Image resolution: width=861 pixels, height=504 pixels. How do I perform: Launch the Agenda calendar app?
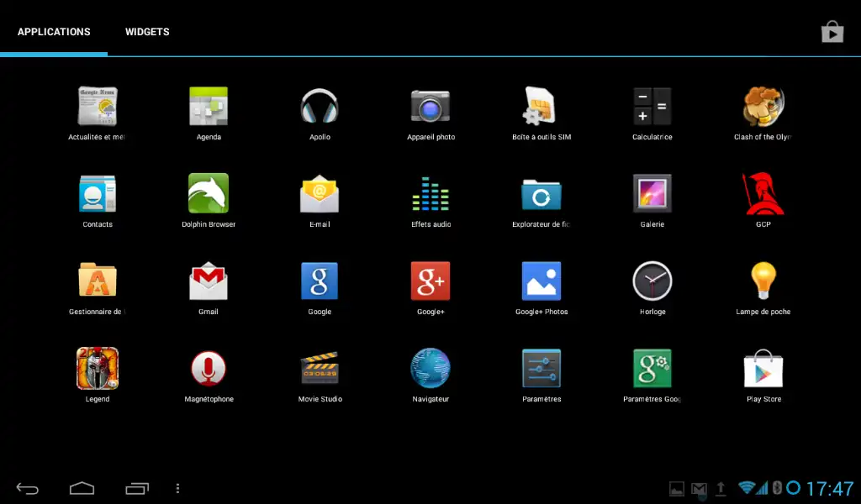click(209, 106)
